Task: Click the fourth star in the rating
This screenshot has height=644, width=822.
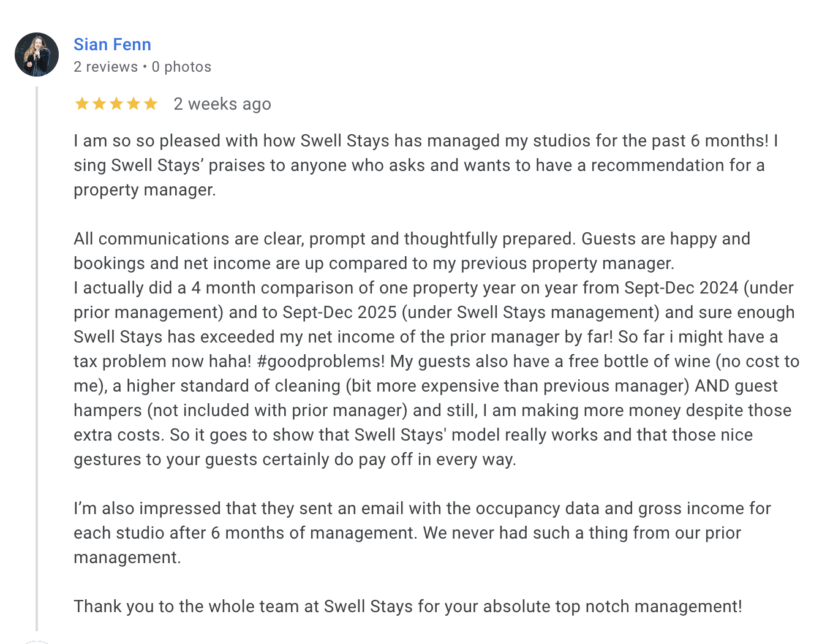Action: 133,104
